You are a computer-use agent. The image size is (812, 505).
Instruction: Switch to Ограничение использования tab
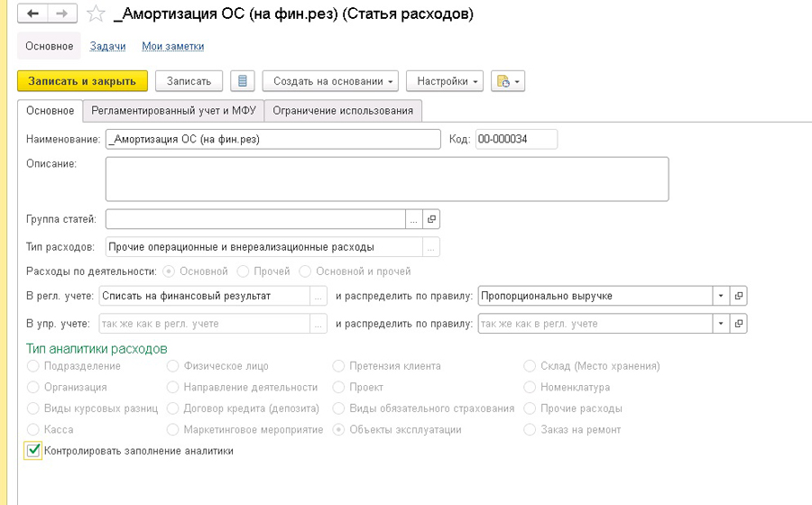[x=343, y=111]
